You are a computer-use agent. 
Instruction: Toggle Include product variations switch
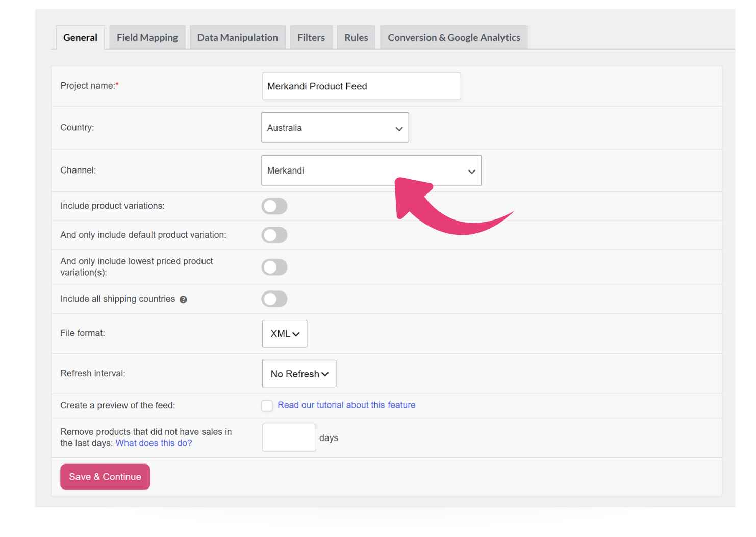pyautogui.click(x=274, y=206)
